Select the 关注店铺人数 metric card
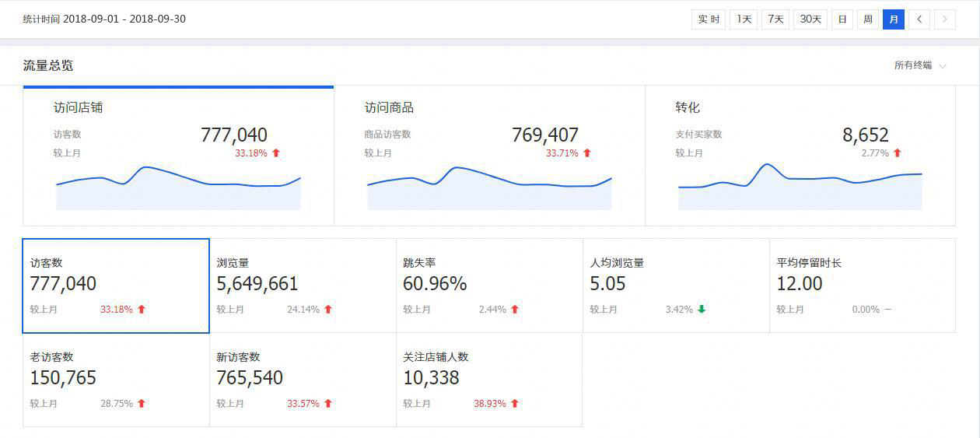Image resolution: width=980 pixels, height=438 pixels. [x=489, y=380]
